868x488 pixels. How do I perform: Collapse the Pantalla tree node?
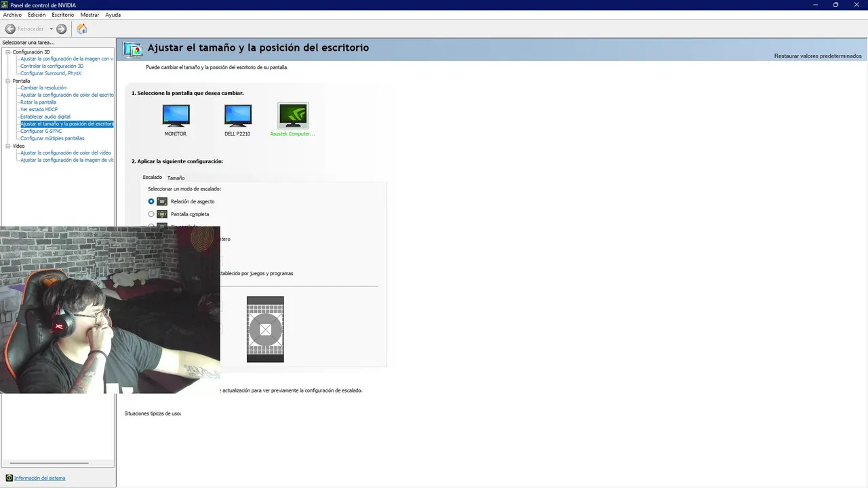(x=8, y=81)
